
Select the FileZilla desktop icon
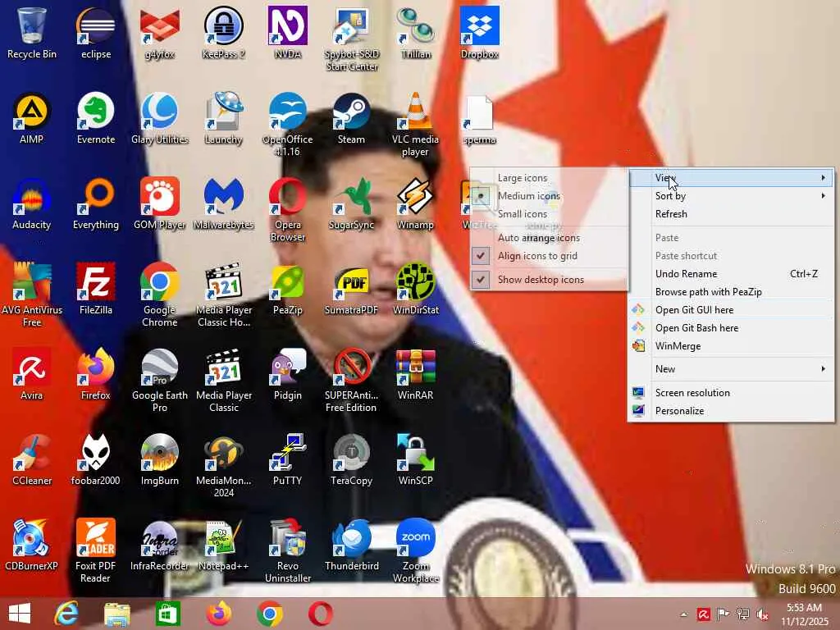(x=96, y=289)
